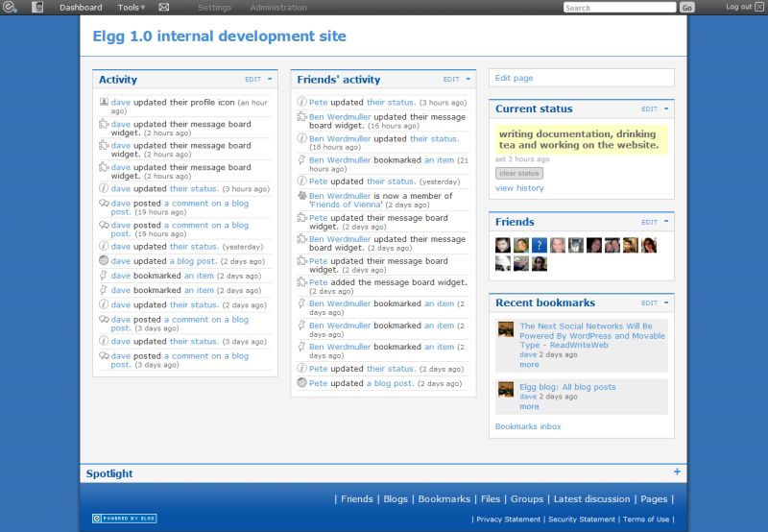Open thumbnail beside 'The Next Social Networks' bookmark
This screenshot has height=532, width=768.
(506, 329)
